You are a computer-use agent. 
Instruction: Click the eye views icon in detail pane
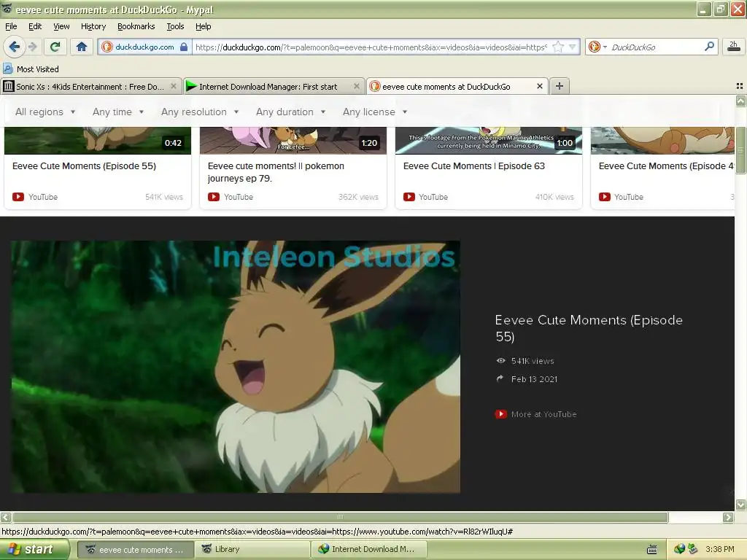pos(500,361)
